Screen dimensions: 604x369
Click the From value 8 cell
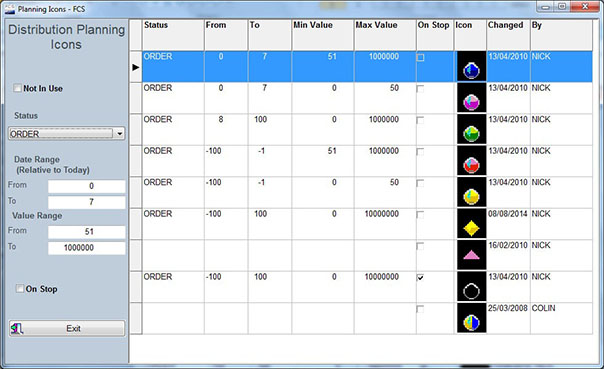226,129
